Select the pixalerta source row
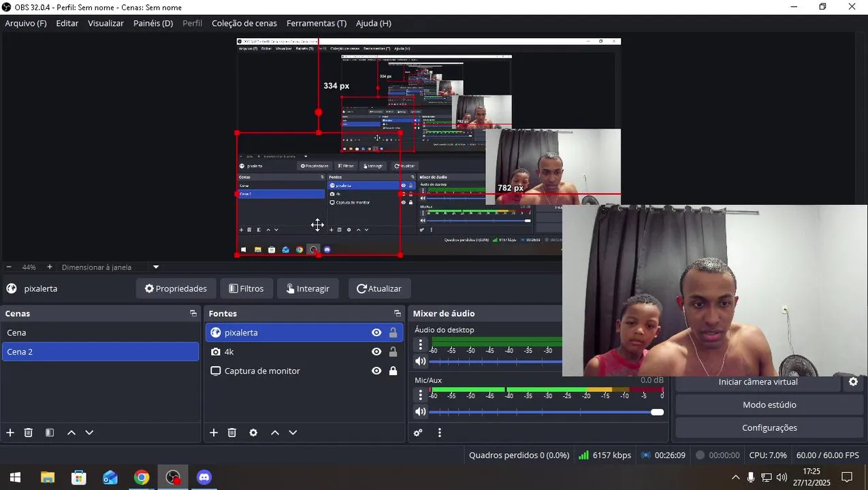The height and width of the screenshot is (490, 868). pyautogui.click(x=304, y=333)
